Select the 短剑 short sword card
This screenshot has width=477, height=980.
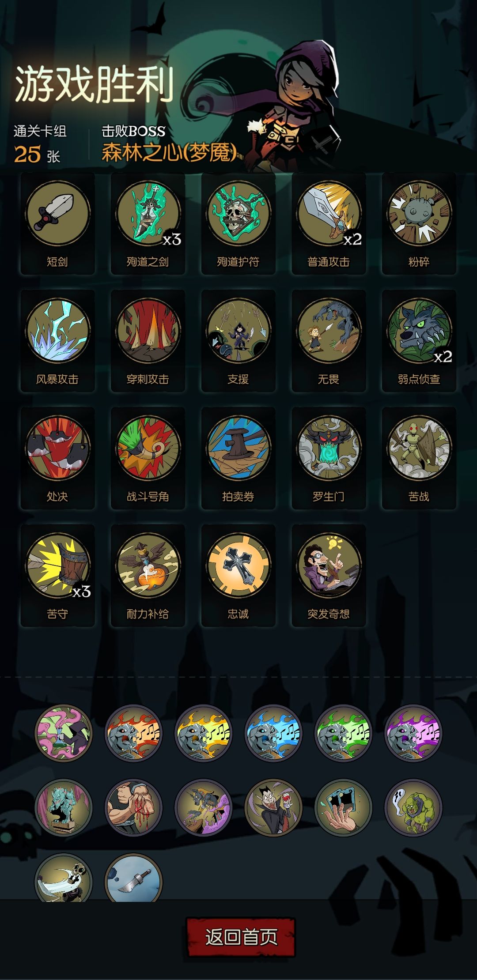[x=57, y=223]
